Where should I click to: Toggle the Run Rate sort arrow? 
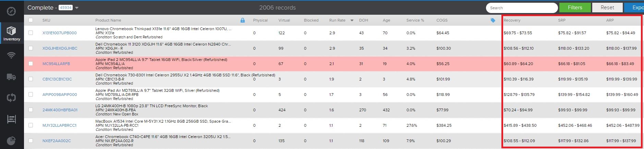352,21
